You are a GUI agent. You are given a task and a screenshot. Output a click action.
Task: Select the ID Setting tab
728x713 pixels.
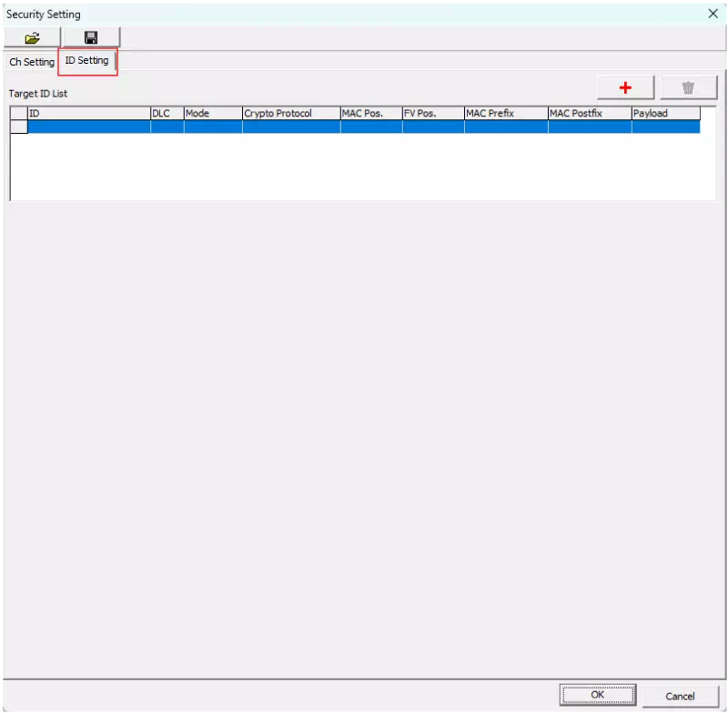[87, 60]
